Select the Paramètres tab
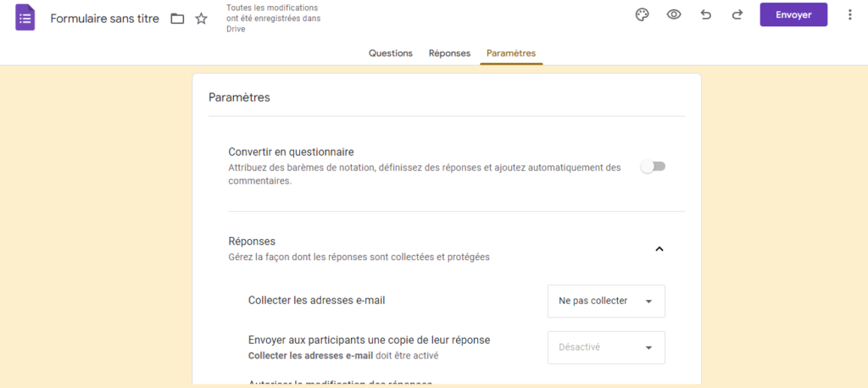868x388 pixels. tap(511, 53)
